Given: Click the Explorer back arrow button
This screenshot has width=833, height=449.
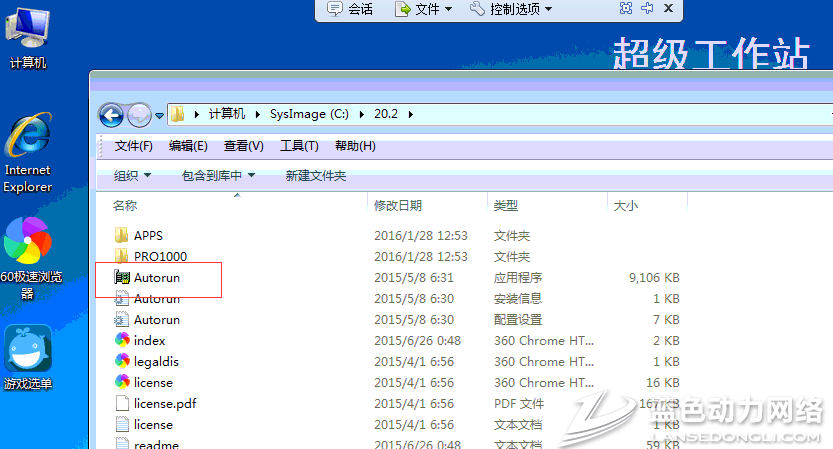Looking at the screenshot, I should click(111, 114).
